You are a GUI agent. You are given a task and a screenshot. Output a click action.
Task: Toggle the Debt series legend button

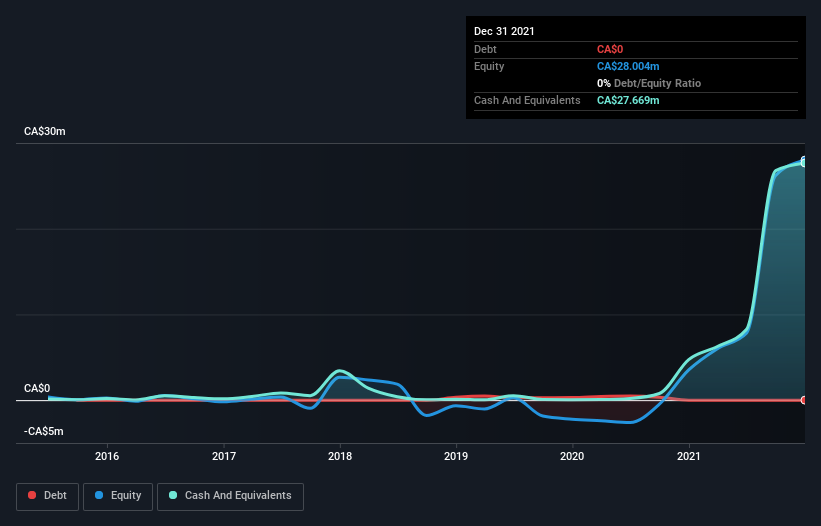click(x=47, y=496)
